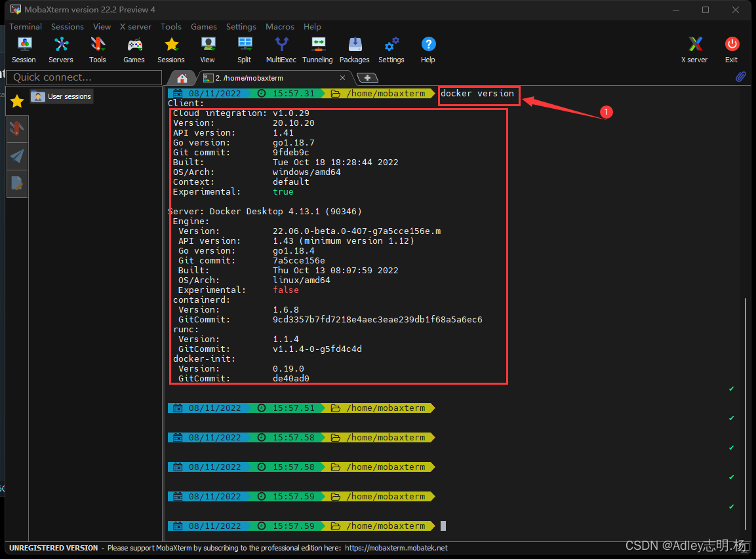The height and width of the screenshot is (559, 756).
Task: Click the 'go1.18.7' Go version value
Action: (294, 143)
